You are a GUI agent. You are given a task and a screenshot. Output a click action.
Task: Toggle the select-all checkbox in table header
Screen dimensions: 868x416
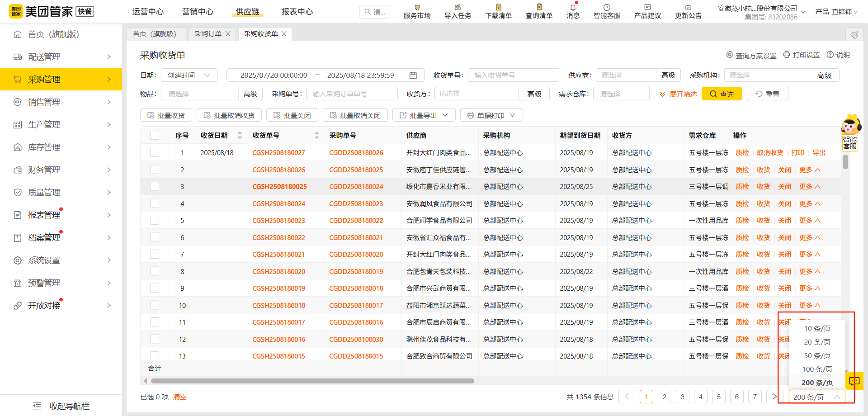155,135
